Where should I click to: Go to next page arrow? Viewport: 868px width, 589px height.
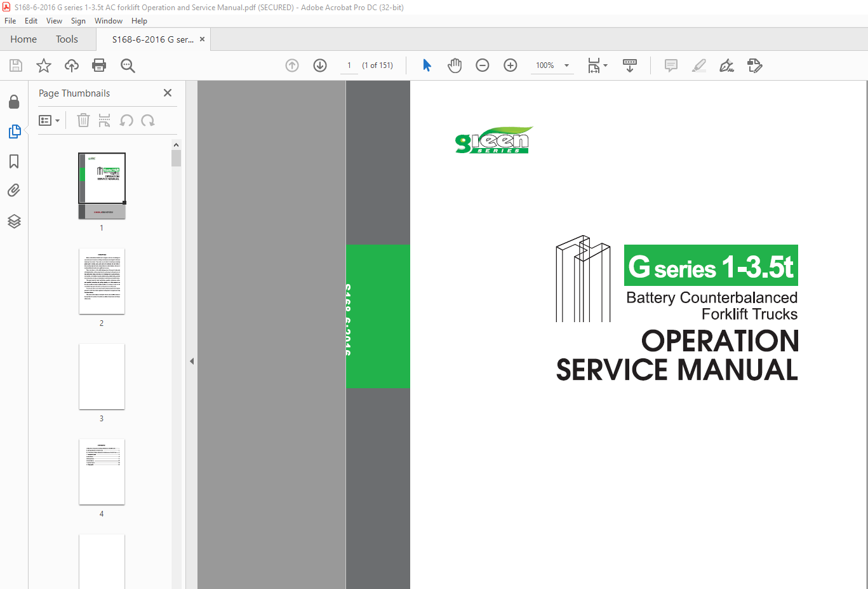320,65
